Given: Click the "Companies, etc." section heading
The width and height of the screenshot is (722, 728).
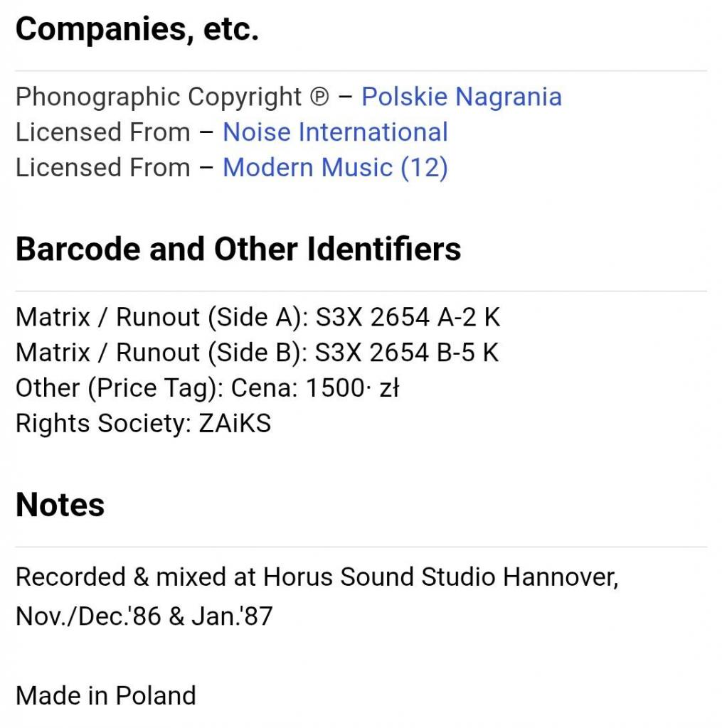Looking at the screenshot, I should point(137,29).
